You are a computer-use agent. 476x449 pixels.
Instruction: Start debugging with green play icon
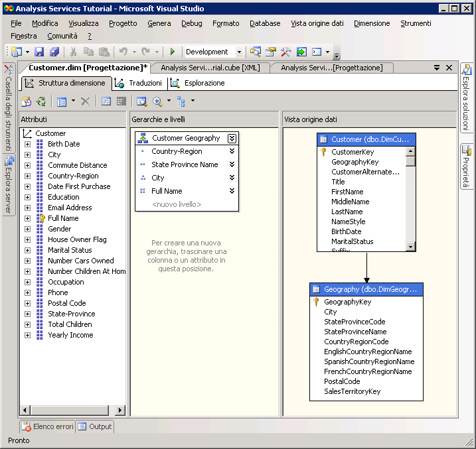click(173, 52)
